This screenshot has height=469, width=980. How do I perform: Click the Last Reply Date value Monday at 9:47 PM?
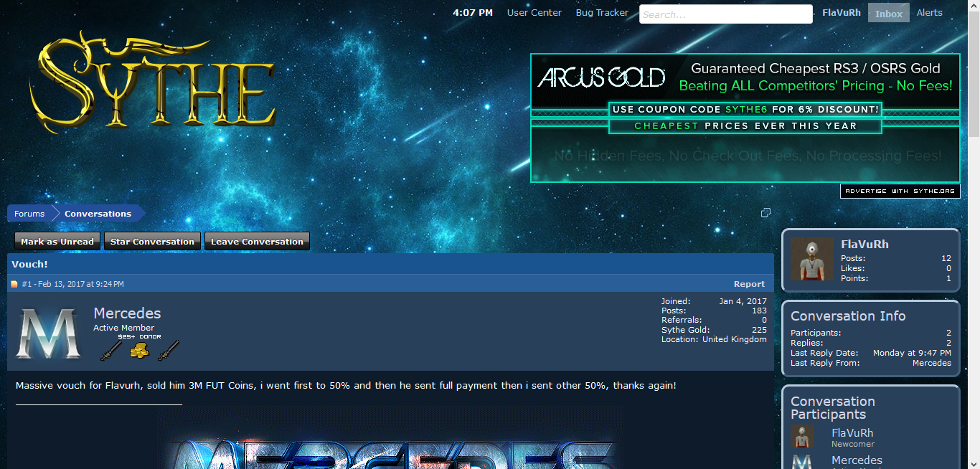pyautogui.click(x=912, y=353)
